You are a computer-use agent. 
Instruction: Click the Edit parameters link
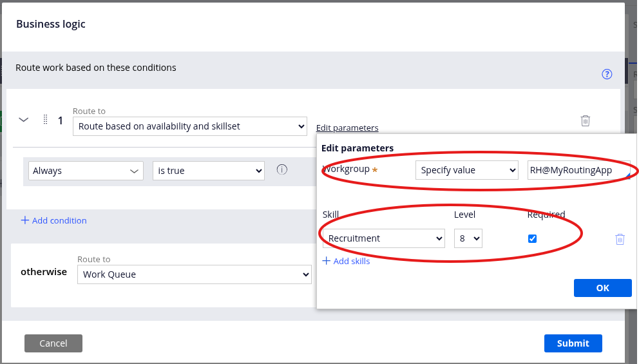point(347,128)
